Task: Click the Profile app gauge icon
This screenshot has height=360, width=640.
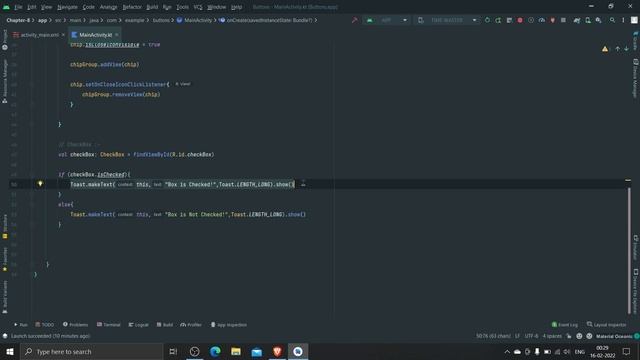Action: (542, 20)
